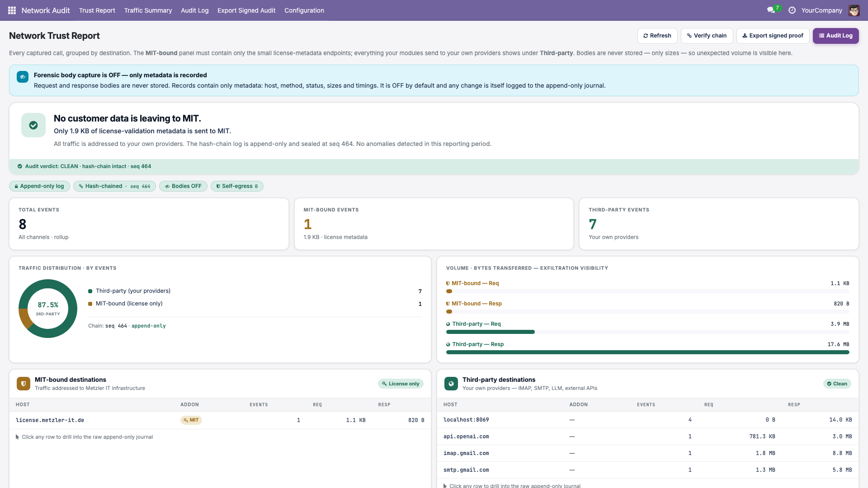868x488 pixels.
Task: Click the Network Audit app title
Action: tap(46, 10)
